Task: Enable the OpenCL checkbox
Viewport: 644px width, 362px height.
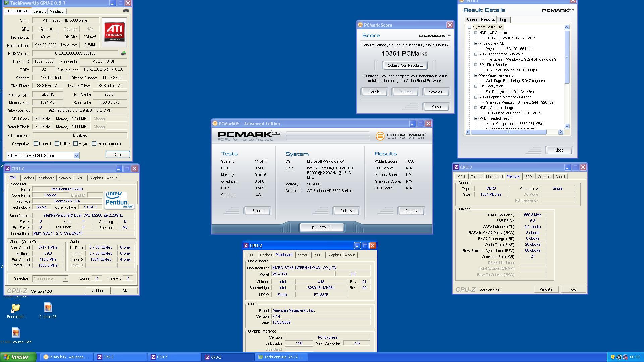Action: 36,144
